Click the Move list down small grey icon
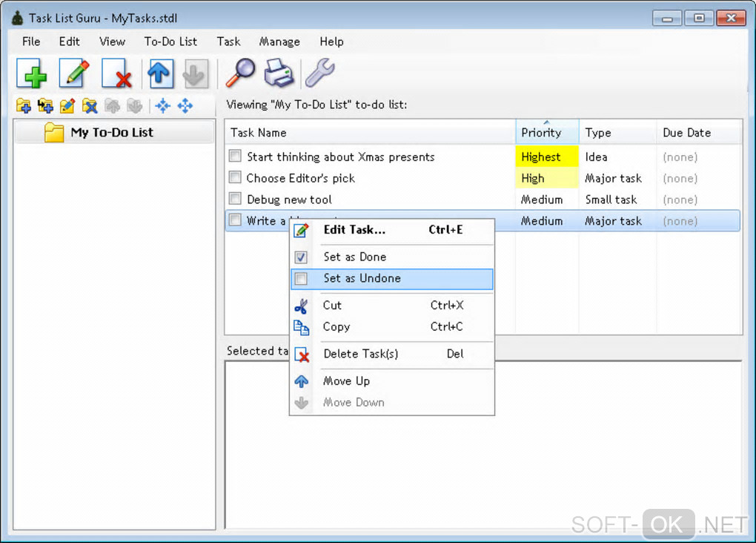 coord(134,105)
